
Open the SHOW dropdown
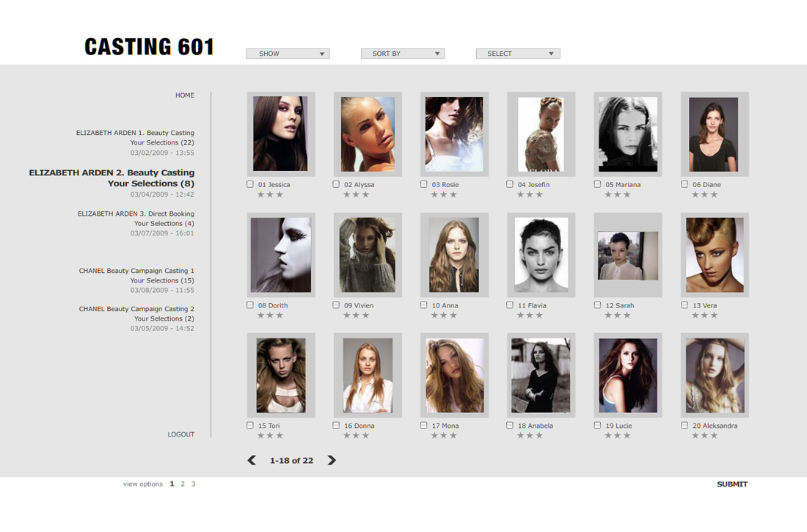tap(288, 54)
